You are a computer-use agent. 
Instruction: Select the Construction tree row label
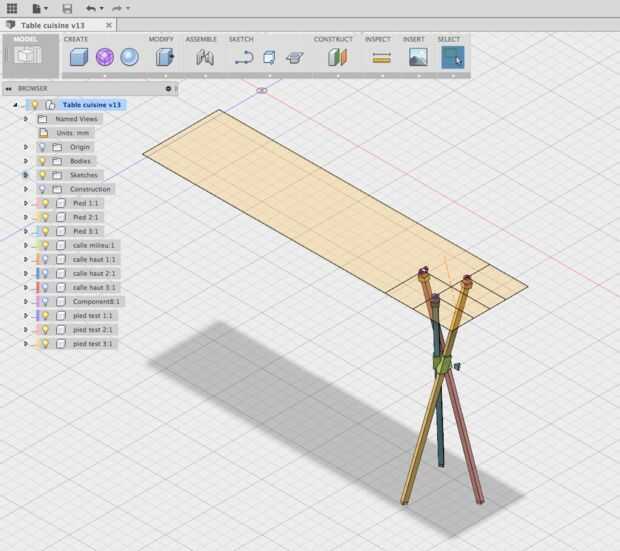click(90, 189)
